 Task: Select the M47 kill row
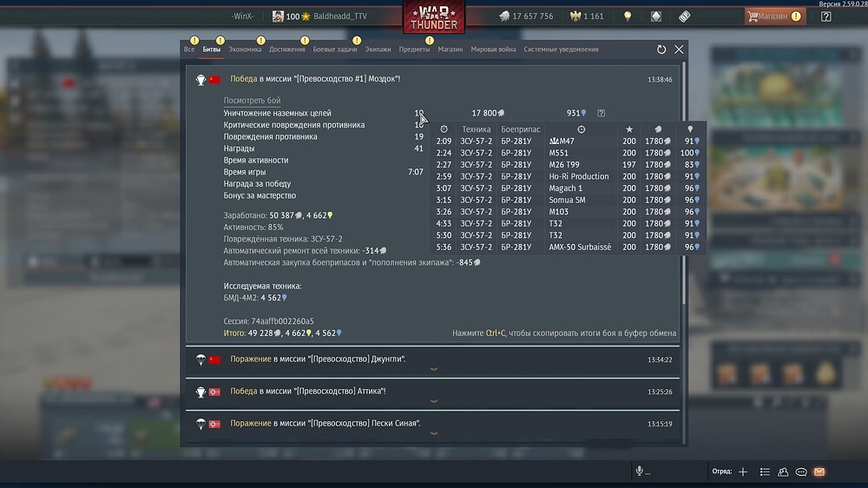coord(568,142)
